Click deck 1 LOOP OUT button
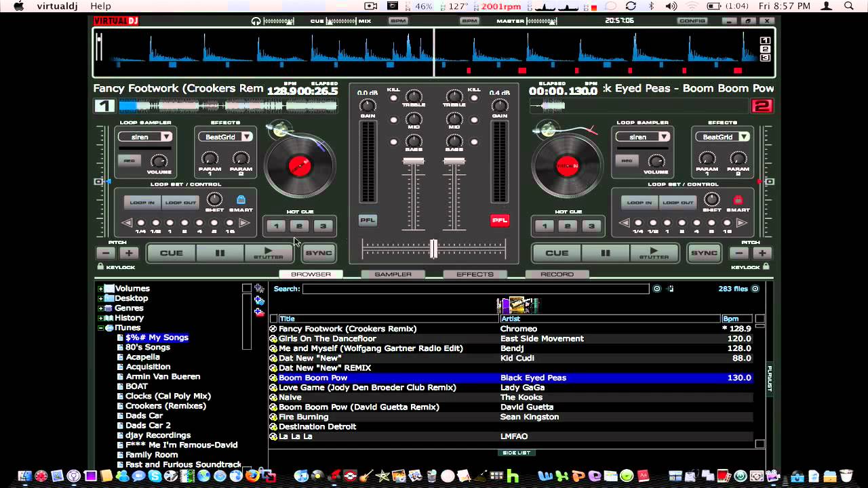The height and width of the screenshot is (488, 868). [181, 203]
